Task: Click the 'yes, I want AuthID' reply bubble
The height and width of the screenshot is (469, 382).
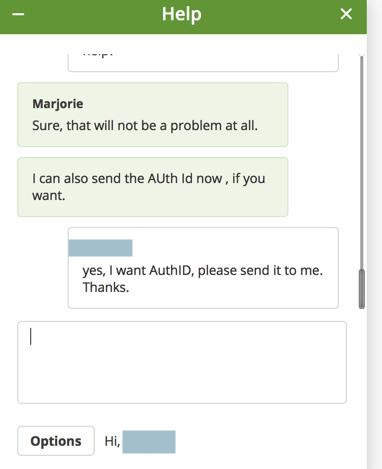Action: [203, 268]
